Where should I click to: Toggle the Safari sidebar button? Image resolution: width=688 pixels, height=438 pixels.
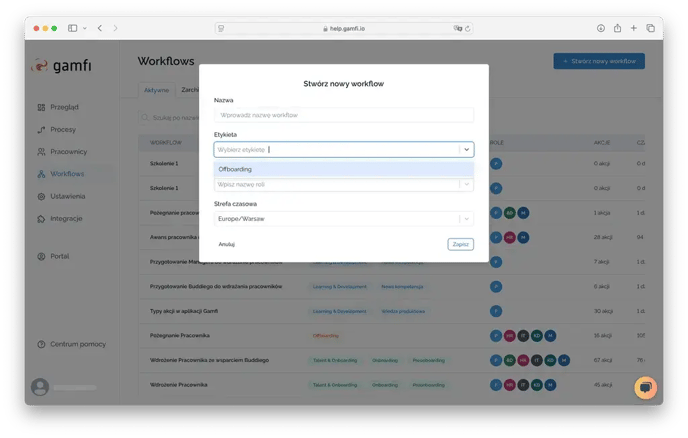(73, 28)
